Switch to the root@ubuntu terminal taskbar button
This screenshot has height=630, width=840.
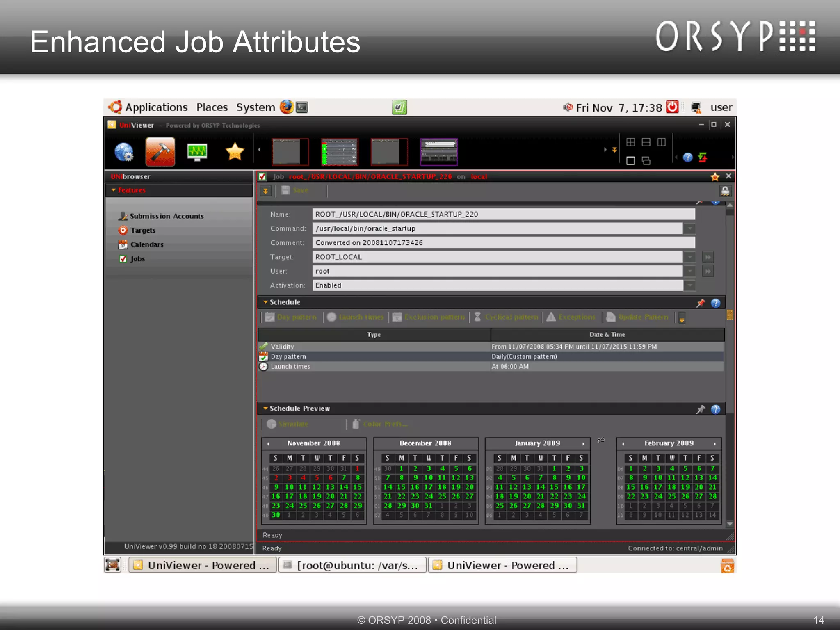click(352, 565)
